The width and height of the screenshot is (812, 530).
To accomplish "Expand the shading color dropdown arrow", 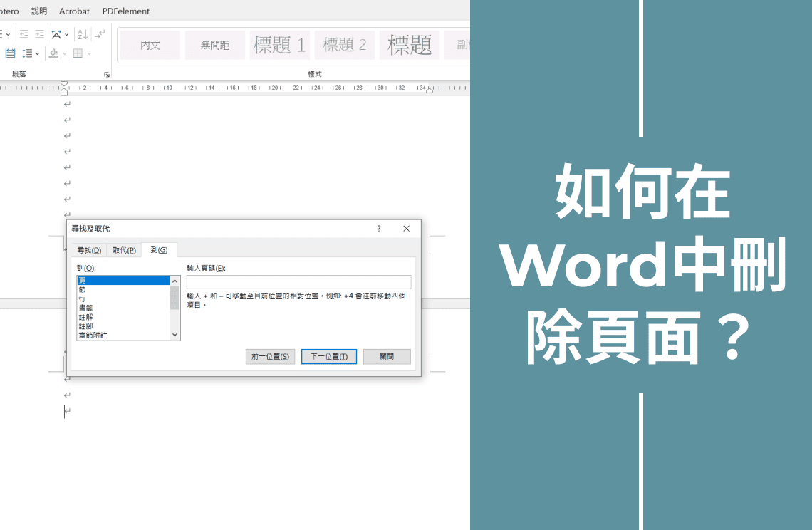I will tap(65, 54).
